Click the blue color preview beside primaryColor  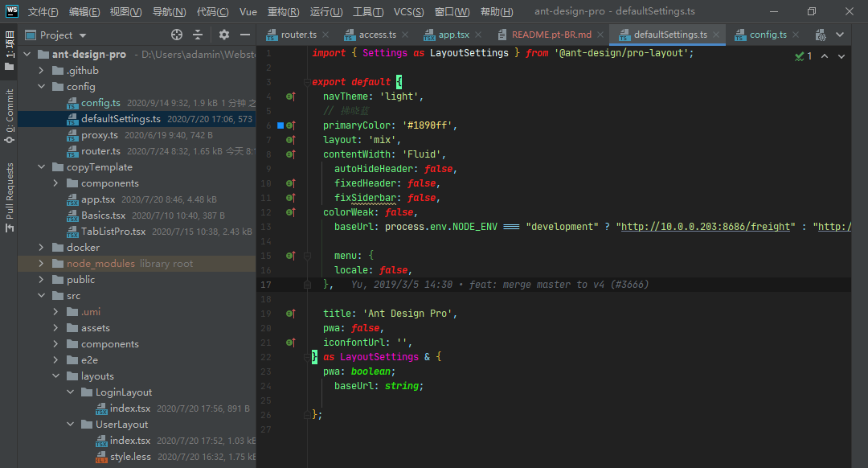click(x=280, y=125)
